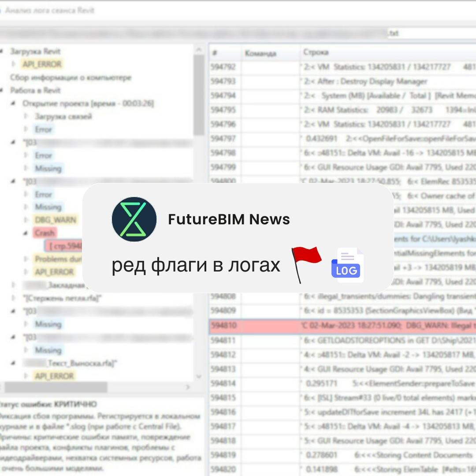Select Открытие проекта [время - 00:03:26]
Image resolution: width=476 pixels, height=476 pixels.
click(88, 104)
